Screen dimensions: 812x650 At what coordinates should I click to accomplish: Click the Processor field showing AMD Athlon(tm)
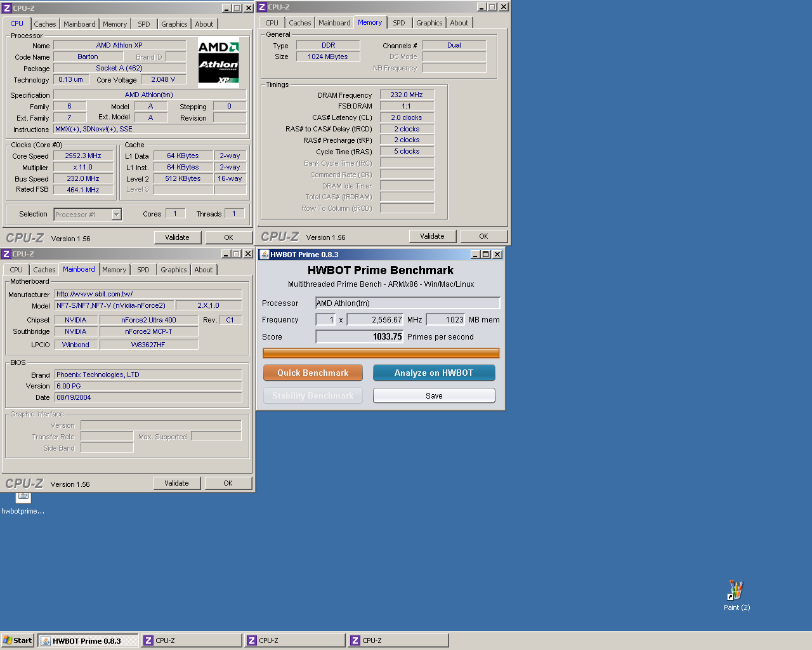[408, 303]
